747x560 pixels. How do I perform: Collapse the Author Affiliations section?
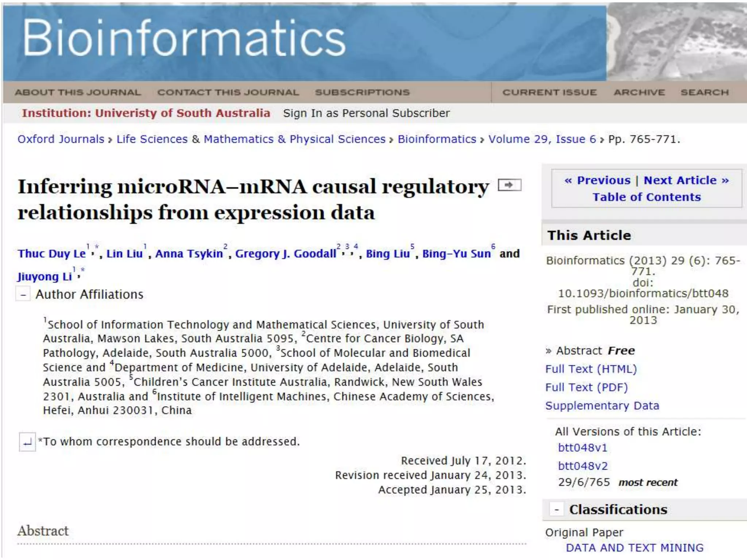pos(23,295)
